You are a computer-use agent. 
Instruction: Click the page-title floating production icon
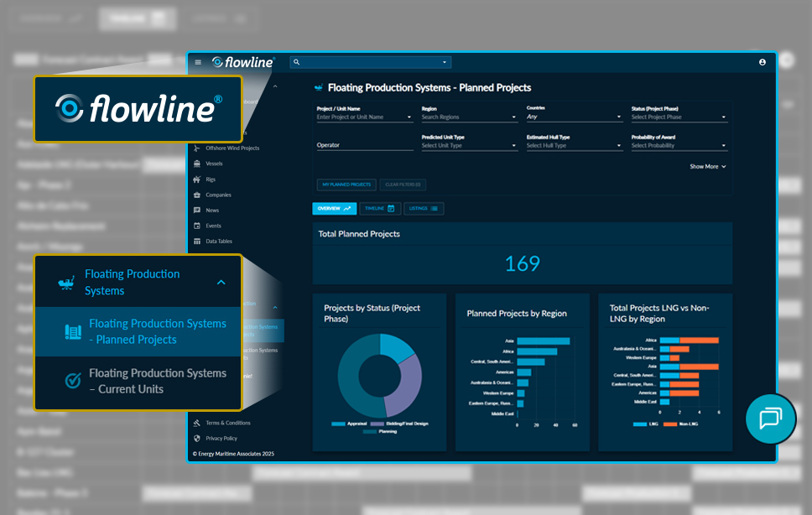tap(319, 88)
